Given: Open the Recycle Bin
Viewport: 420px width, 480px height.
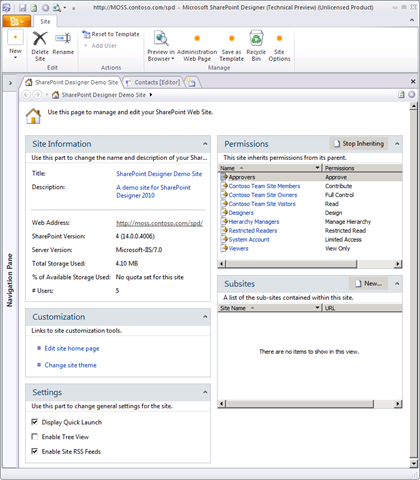Looking at the screenshot, I should point(256,47).
